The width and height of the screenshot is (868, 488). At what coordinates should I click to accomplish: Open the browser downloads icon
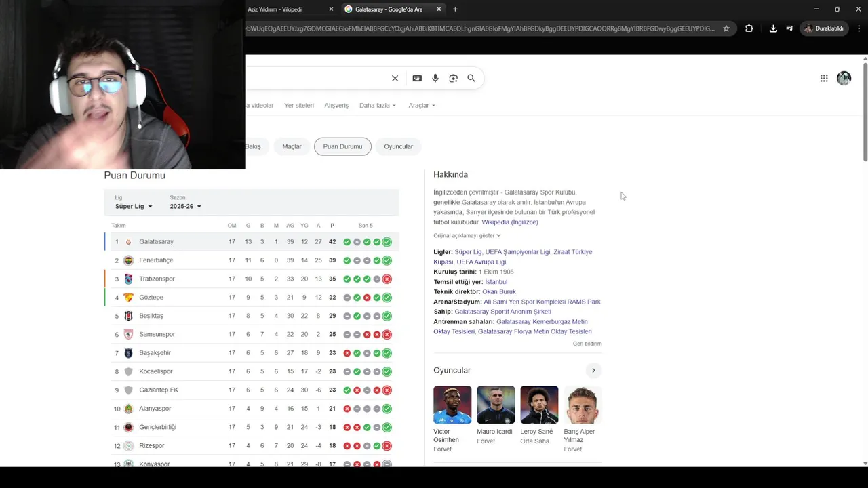click(x=773, y=28)
